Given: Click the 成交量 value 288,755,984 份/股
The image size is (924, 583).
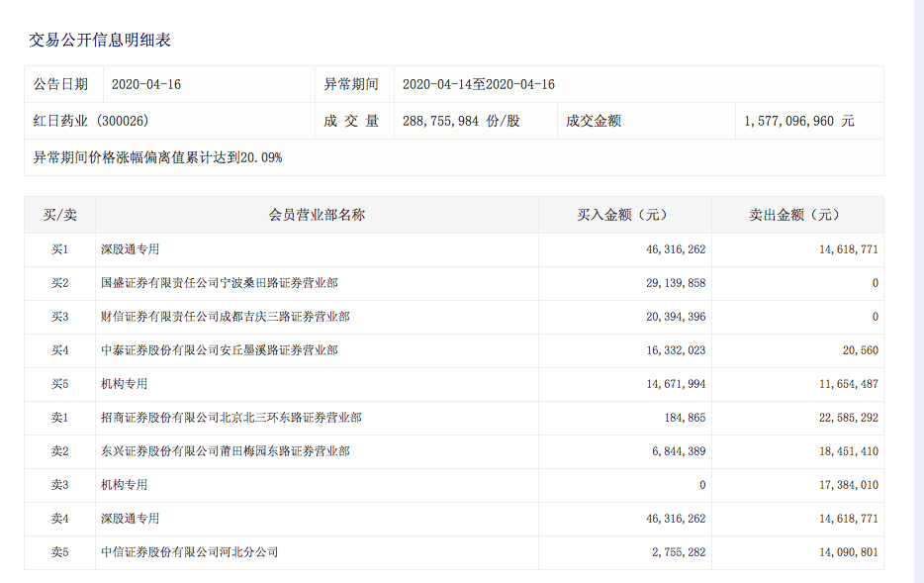Looking at the screenshot, I should [x=461, y=121].
